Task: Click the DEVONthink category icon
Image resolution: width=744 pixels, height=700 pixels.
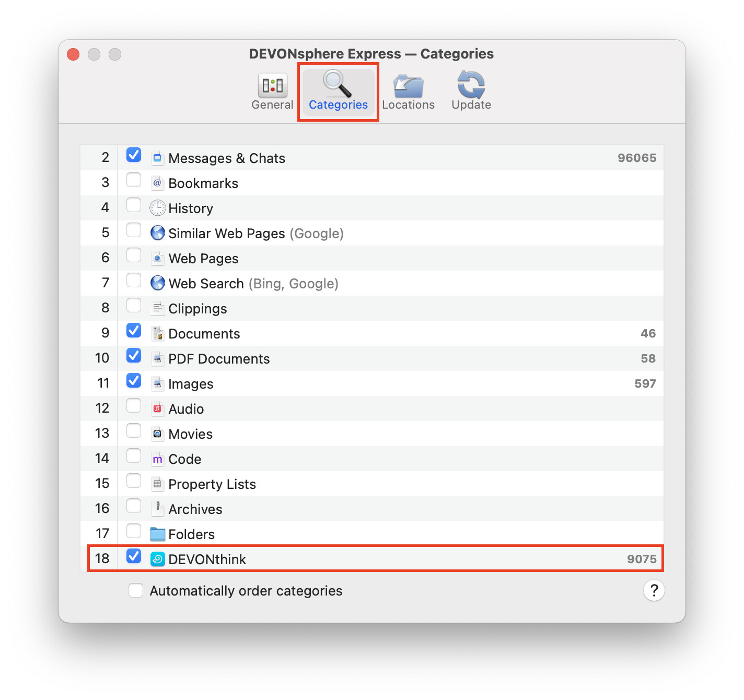Action: 157,559
